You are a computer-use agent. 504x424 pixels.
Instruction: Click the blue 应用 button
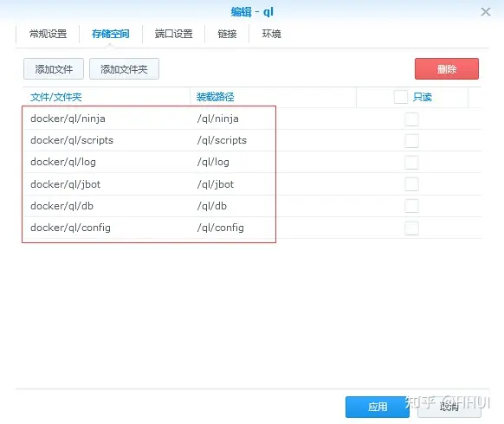(378, 407)
